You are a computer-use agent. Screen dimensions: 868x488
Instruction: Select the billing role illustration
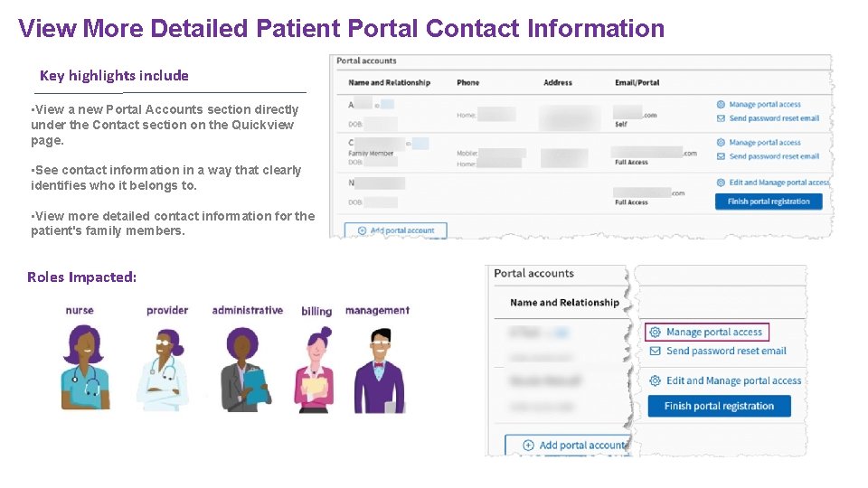316,368
